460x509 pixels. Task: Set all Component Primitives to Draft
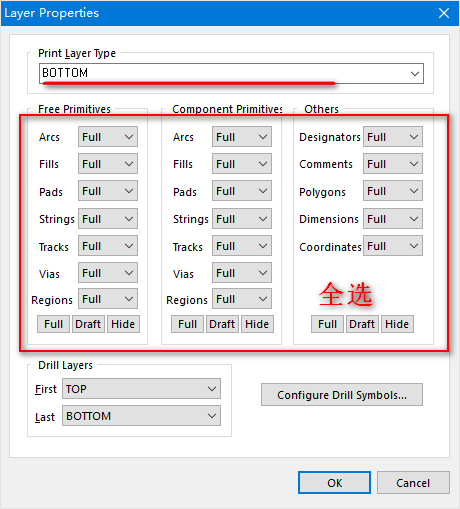(222, 324)
